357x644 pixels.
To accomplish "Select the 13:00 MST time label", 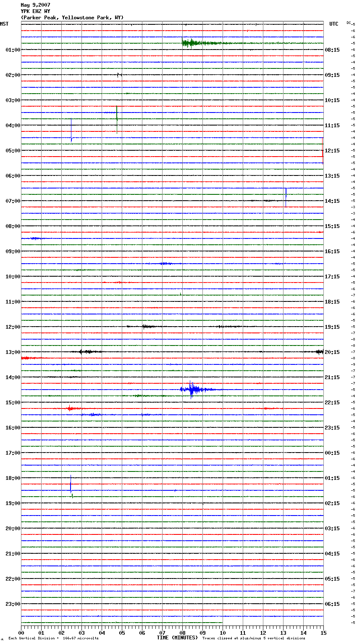I will [x=13, y=352].
